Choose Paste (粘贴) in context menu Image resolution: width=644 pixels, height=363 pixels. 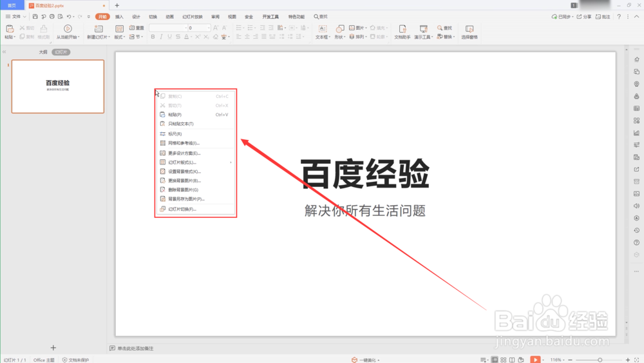195,115
